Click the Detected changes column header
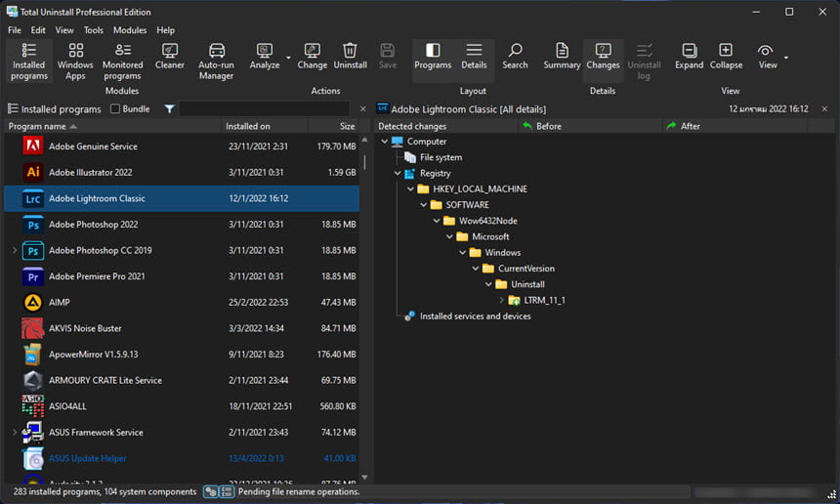The height and width of the screenshot is (504, 840). coord(446,126)
